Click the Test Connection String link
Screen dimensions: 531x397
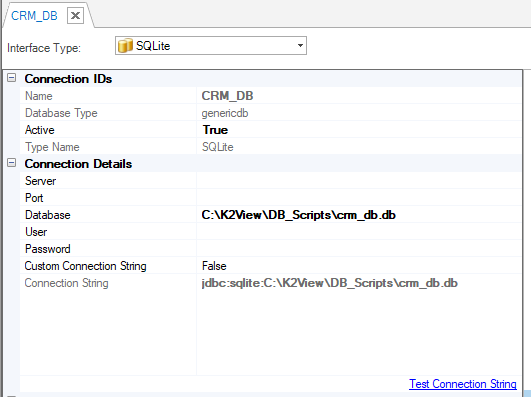pos(463,384)
